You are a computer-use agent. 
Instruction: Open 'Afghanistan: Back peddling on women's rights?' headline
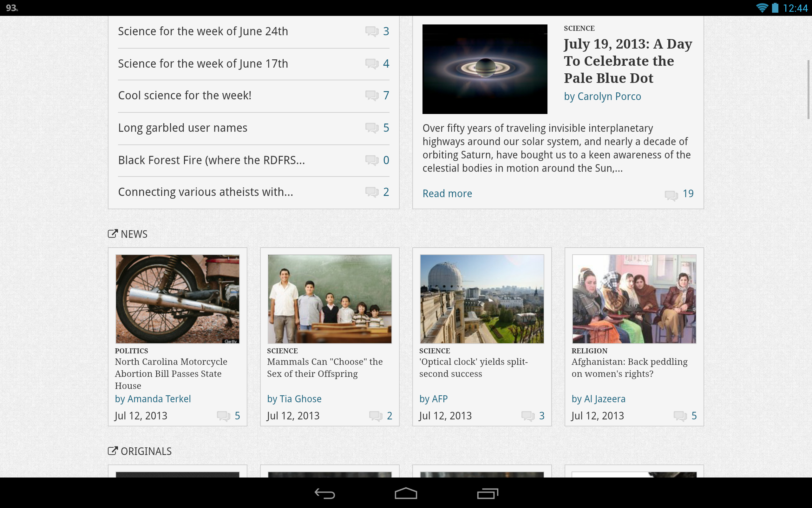[x=630, y=368]
